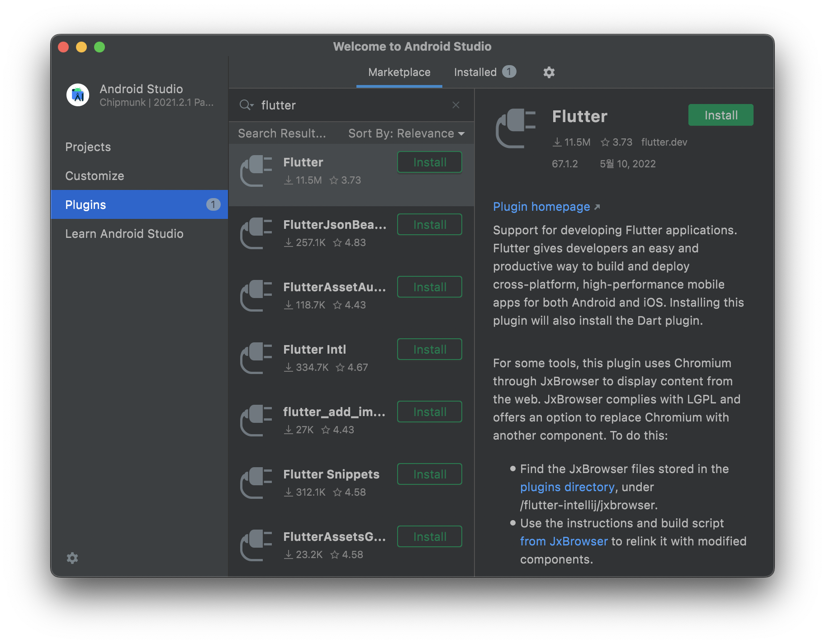This screenshot has height=644, width=825.
Task: Select the FlutterAssetsG... plugin icon
Action: coord(256,545)
